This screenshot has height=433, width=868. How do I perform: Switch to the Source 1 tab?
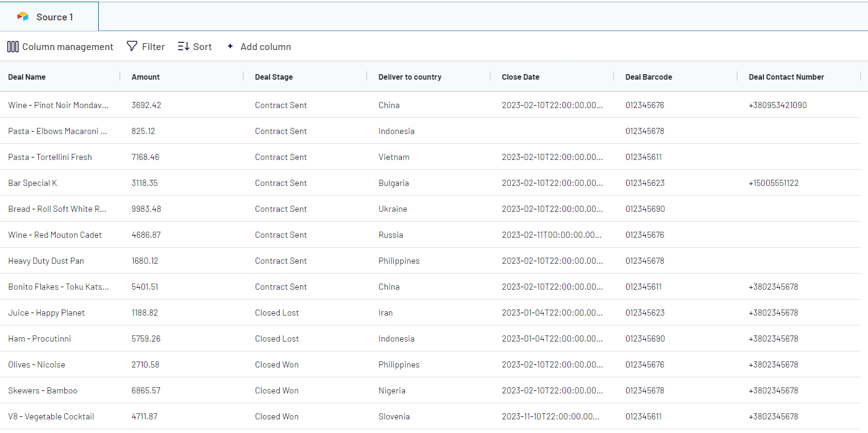pyautogui.click(x=49, y=17)
